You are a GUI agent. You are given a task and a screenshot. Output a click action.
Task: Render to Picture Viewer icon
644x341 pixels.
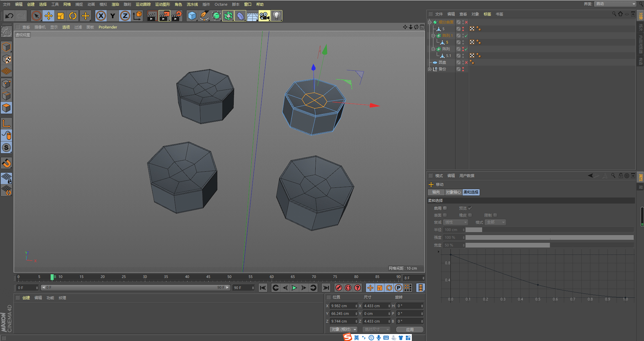pos(164,16)
